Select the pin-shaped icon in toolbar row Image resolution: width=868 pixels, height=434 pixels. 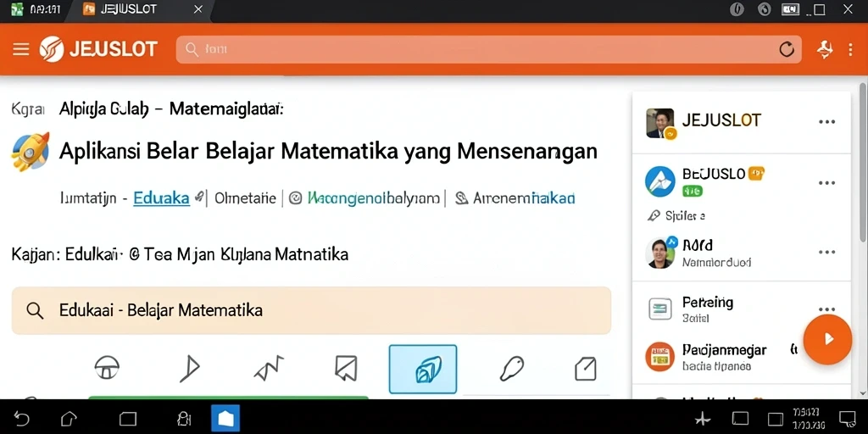(x=511, y=368)
